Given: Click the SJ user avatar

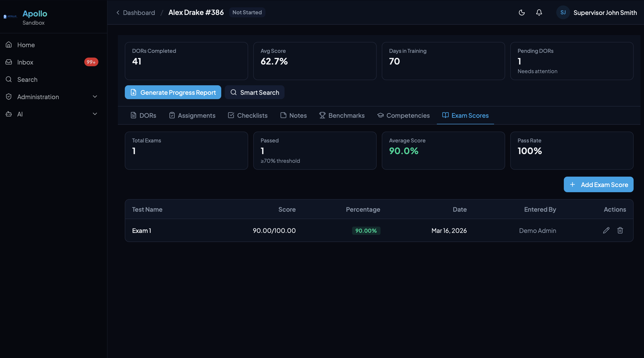Looking at the screenshot, I should [563, 13].
